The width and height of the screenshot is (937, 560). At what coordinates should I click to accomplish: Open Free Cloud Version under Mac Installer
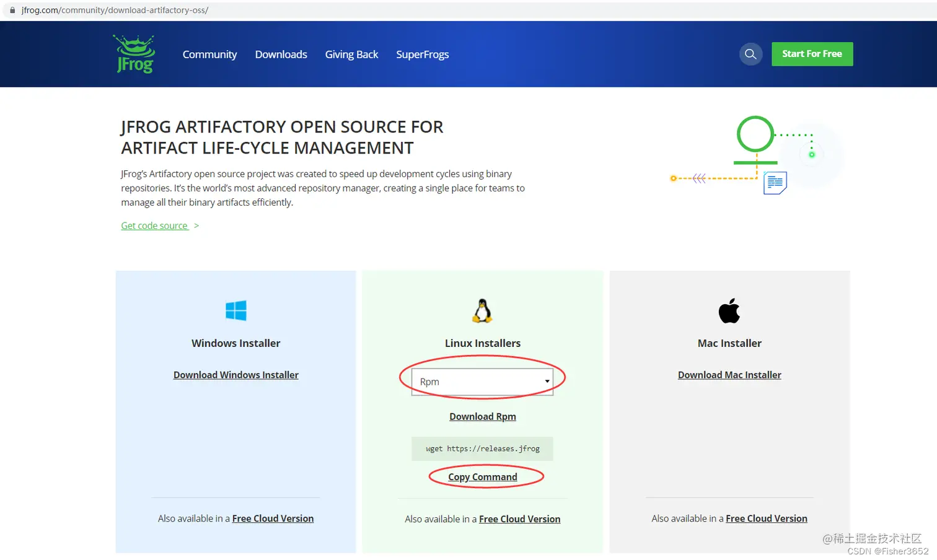click(767, 518)
